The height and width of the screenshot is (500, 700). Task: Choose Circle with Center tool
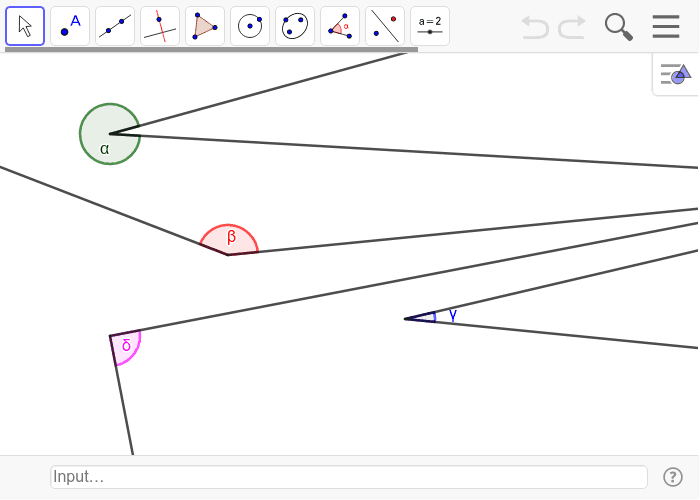point(250,26)
